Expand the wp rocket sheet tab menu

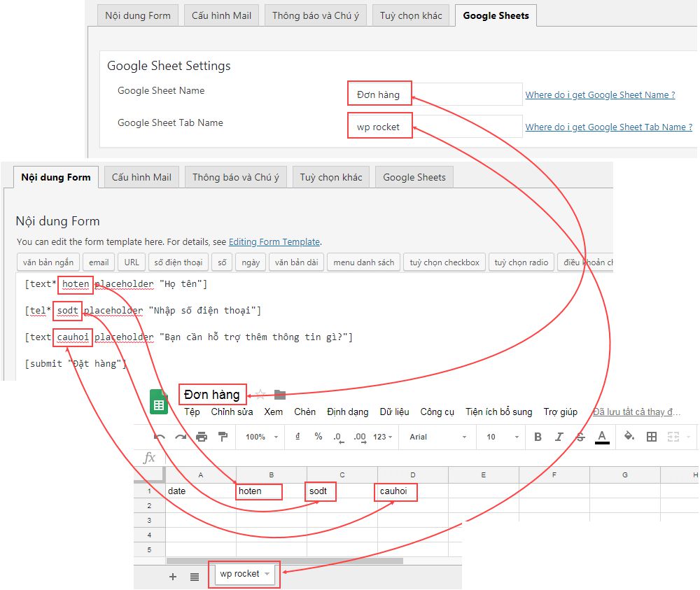click(267, 574)
